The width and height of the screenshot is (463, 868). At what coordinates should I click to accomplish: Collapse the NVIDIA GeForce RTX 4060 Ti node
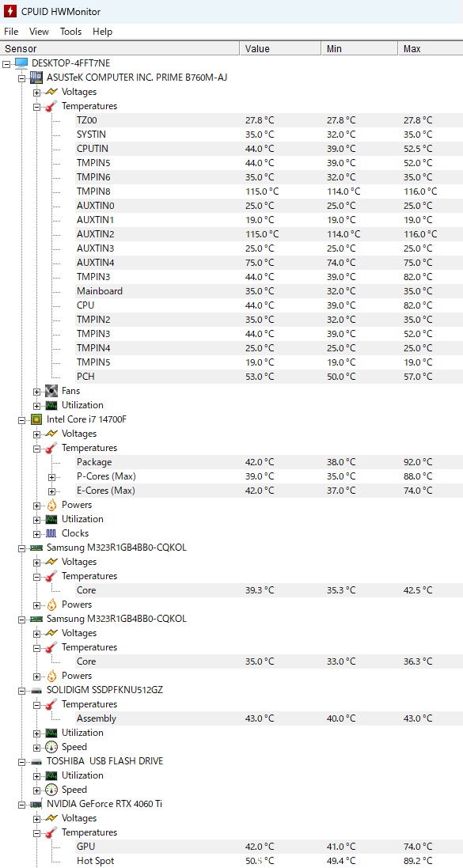21,804
